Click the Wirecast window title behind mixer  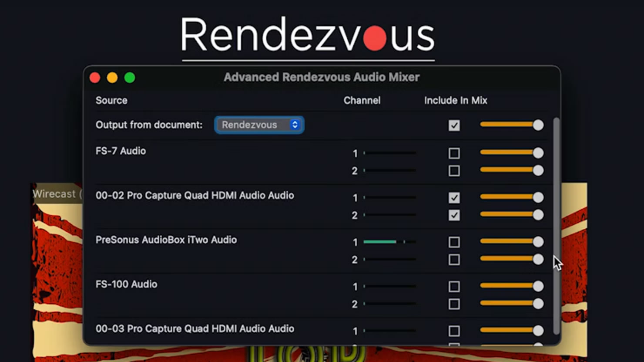[x=57, y=194]
